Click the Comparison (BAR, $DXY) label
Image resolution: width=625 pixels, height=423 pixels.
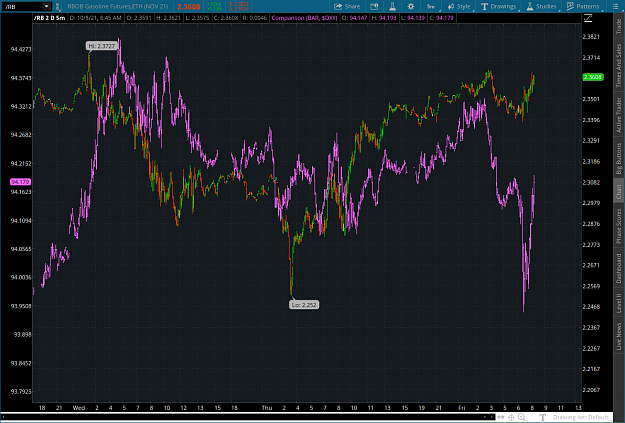pos(305,18)
